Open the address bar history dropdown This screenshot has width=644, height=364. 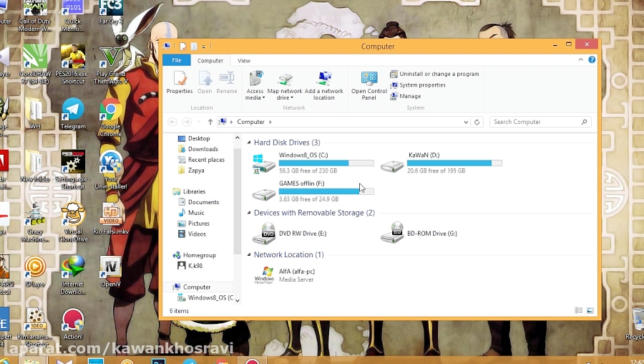(x=466, y=122)
